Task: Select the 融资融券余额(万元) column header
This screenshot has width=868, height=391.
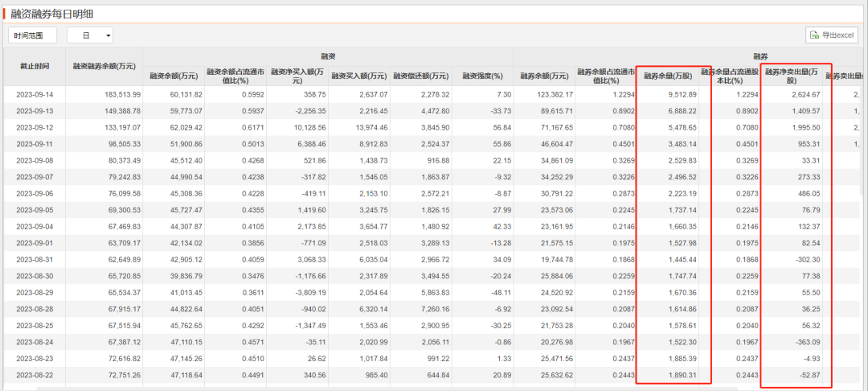Action: coord(104,66)
